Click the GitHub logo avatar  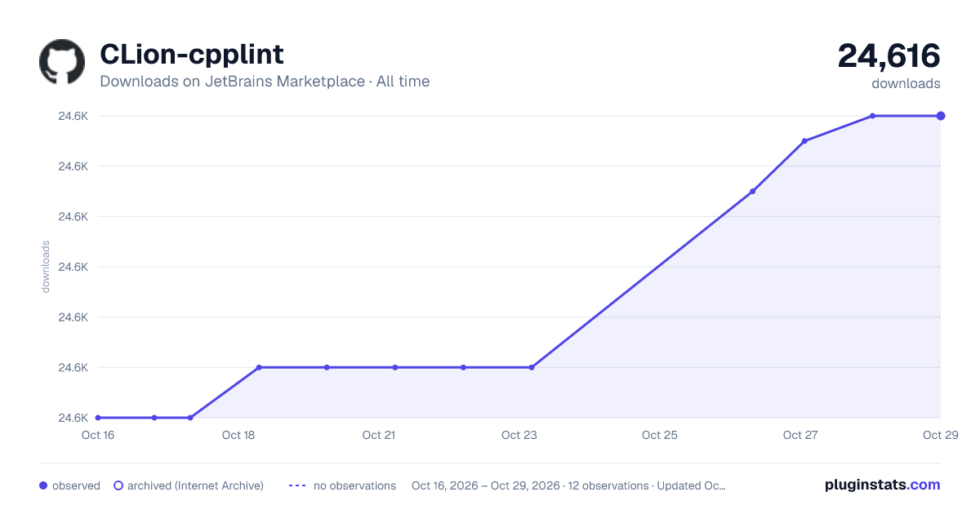pos(62,62)
